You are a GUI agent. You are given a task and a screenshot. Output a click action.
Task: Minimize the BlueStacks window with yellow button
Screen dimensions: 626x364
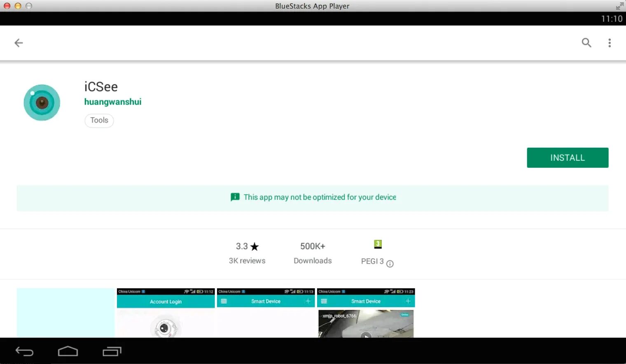pyautogui.click(x=18, y=6)
